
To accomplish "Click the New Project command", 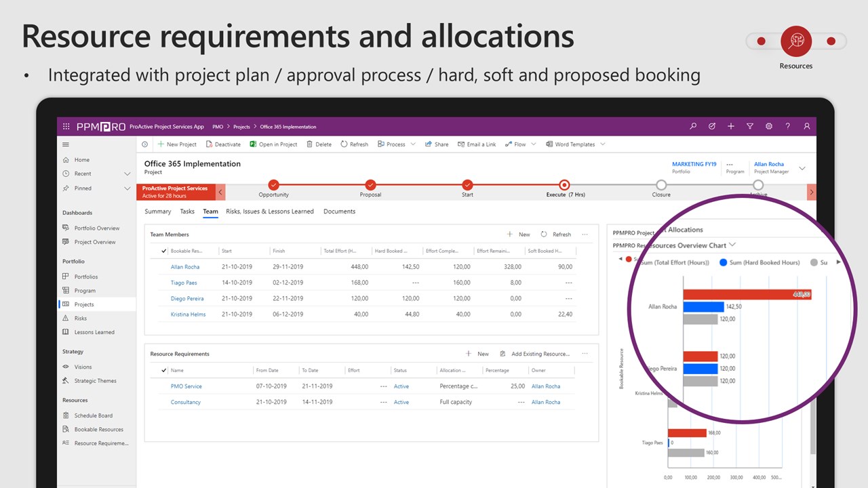I will pyautogui.click(x=177, y=144).
